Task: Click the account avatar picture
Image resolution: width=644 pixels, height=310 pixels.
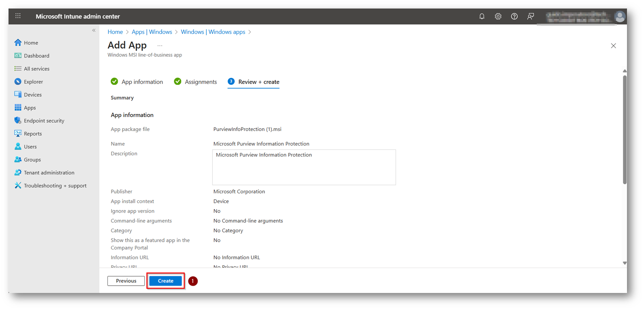Action: tap(620, 16)
